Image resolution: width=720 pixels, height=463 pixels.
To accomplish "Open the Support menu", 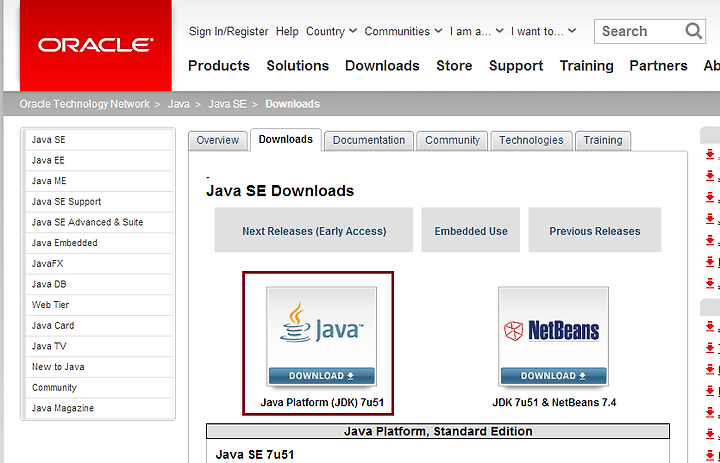I will tap(516, 66).
